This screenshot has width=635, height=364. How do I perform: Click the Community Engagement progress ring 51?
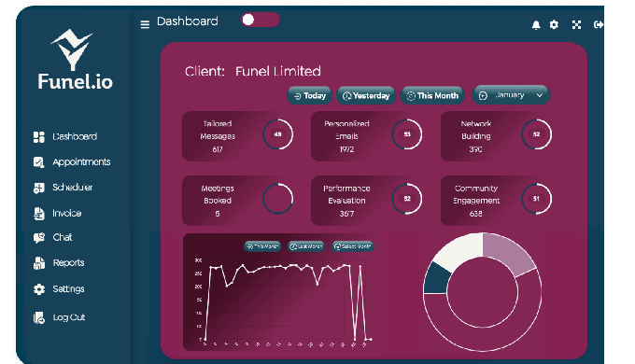click(x=537, y=199)
